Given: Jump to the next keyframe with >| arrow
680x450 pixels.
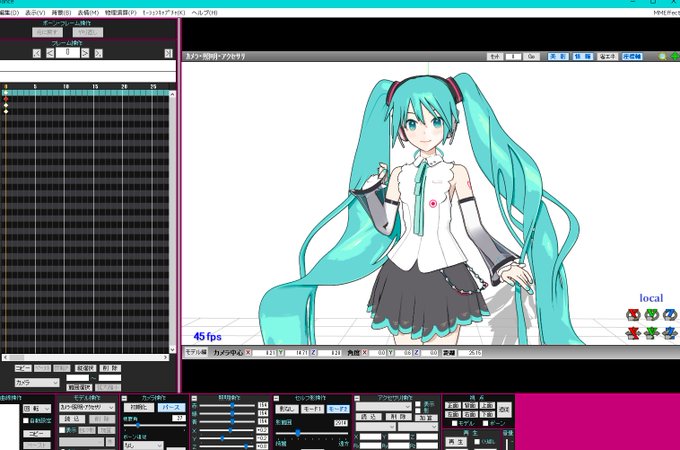Looking at the screenshot, I should coord(99,53).
